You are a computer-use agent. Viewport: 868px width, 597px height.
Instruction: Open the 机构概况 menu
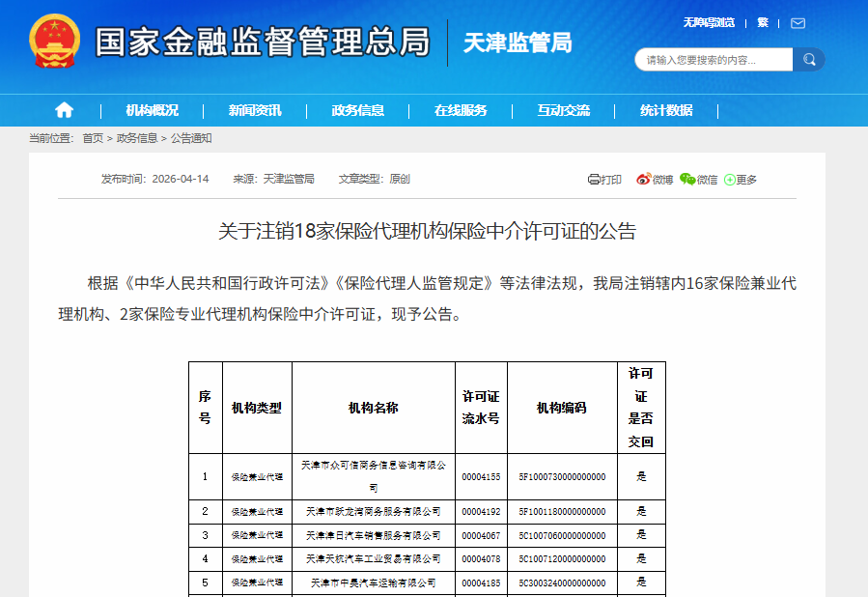coord(152,110)
